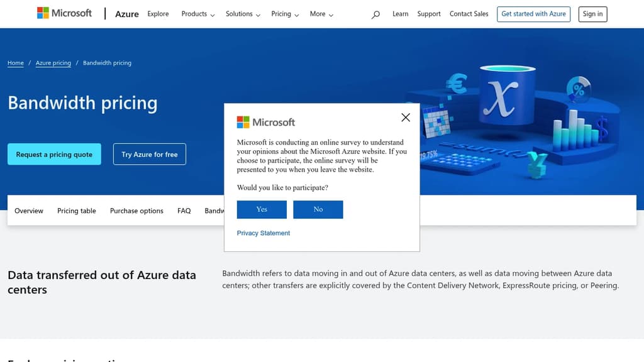Expand the Pricing dropdown in navigation
This screenshot has width=644, height=362.
coord(285,14)
